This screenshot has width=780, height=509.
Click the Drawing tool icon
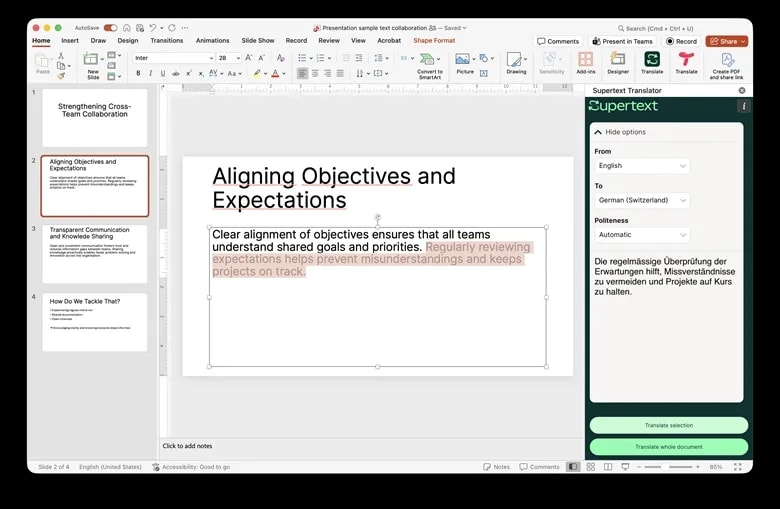(516, 63)
